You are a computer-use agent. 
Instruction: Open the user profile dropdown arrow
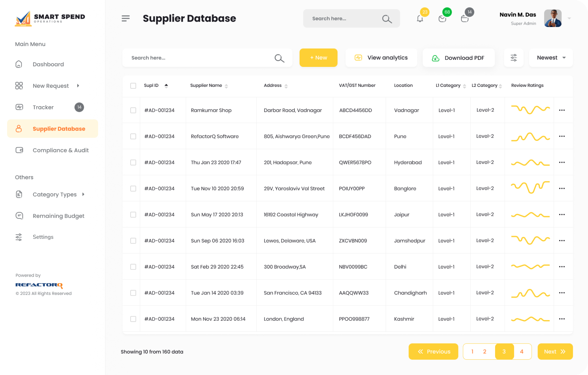(x=569, y=18)
